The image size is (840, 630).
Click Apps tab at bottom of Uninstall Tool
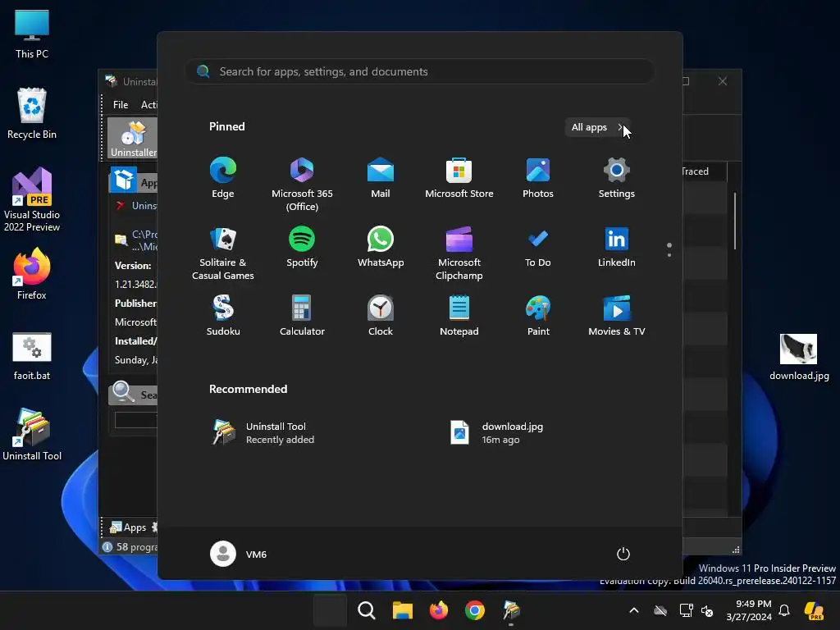pos(129,527)
